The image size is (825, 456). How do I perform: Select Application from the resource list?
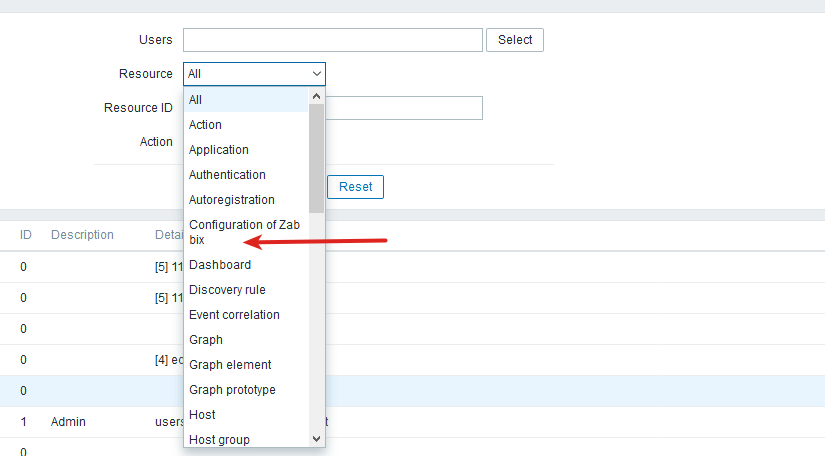point(246,150)
